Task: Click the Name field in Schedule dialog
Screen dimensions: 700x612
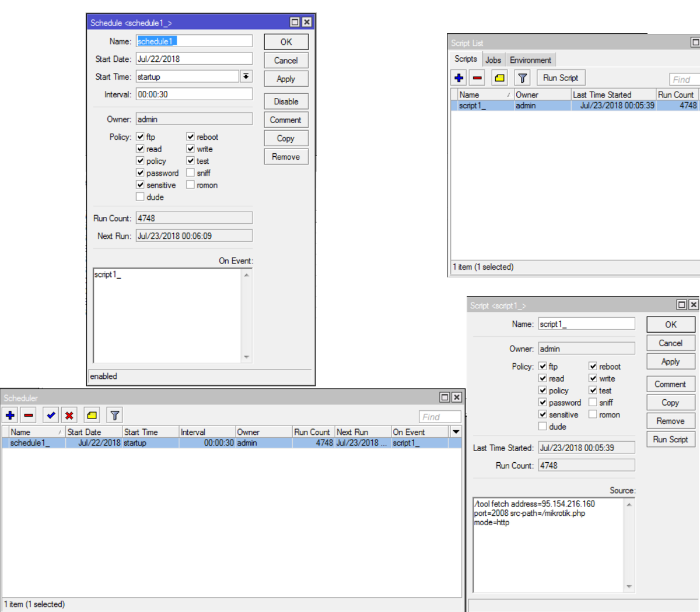Action: pyautogui.click(x=194, y=41)
